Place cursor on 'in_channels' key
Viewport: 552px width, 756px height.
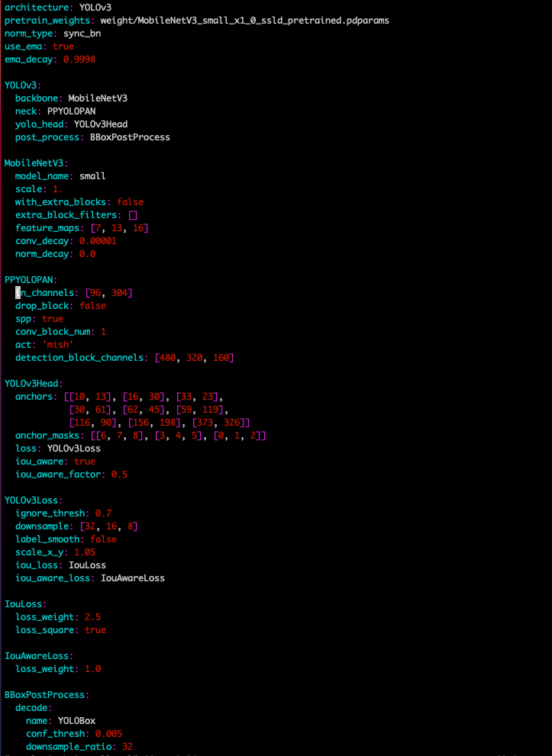[44, 293]
